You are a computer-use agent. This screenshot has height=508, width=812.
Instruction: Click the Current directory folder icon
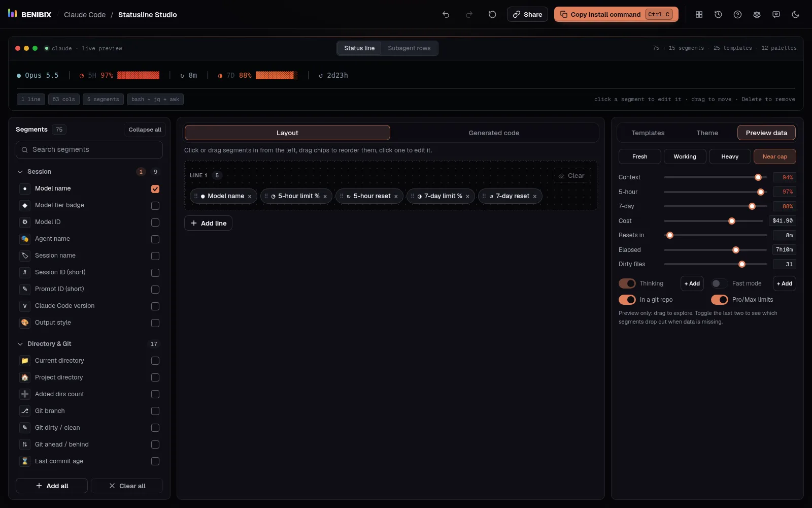(25, 361)
